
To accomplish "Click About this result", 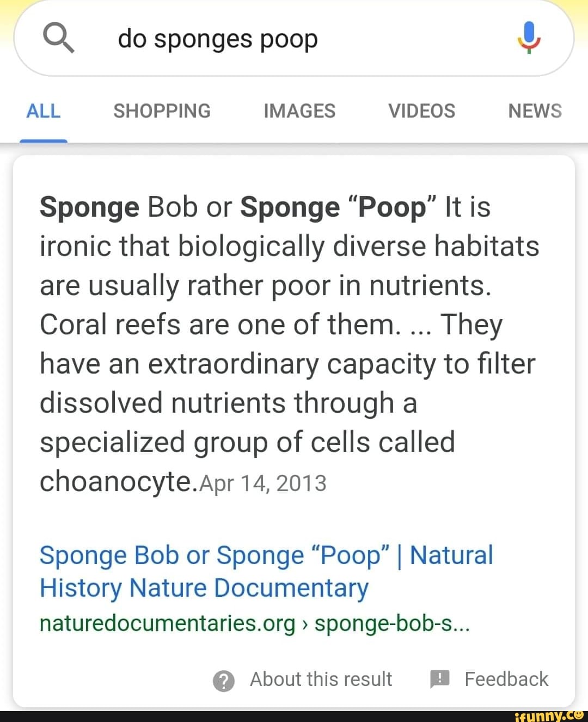I will 320,679.
